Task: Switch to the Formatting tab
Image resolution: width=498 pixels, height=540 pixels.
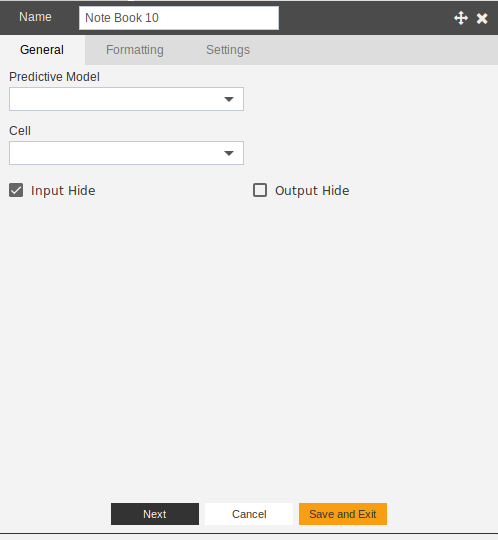Action: pyautogui.click(x=135, y=50)
